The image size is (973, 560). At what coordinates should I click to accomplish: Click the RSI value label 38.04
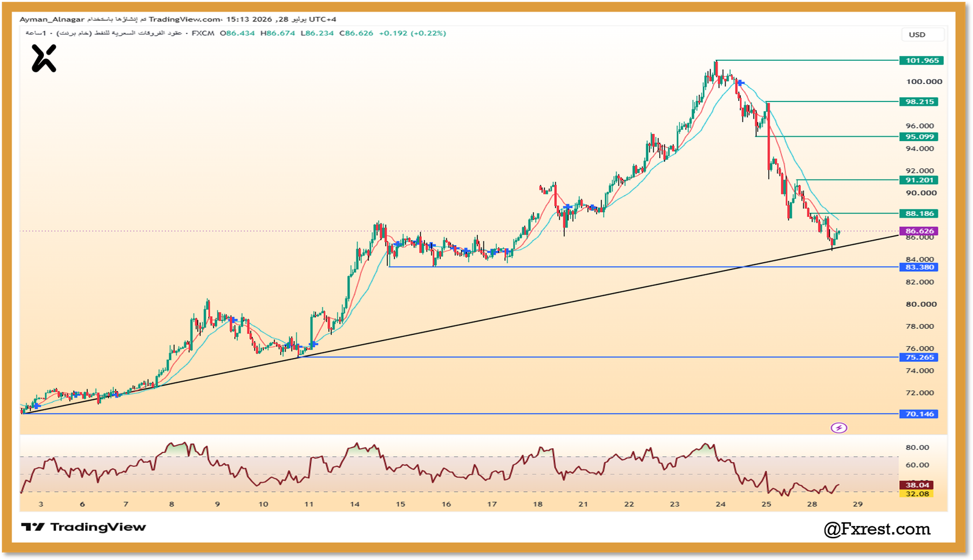click(x=916, y=485)
